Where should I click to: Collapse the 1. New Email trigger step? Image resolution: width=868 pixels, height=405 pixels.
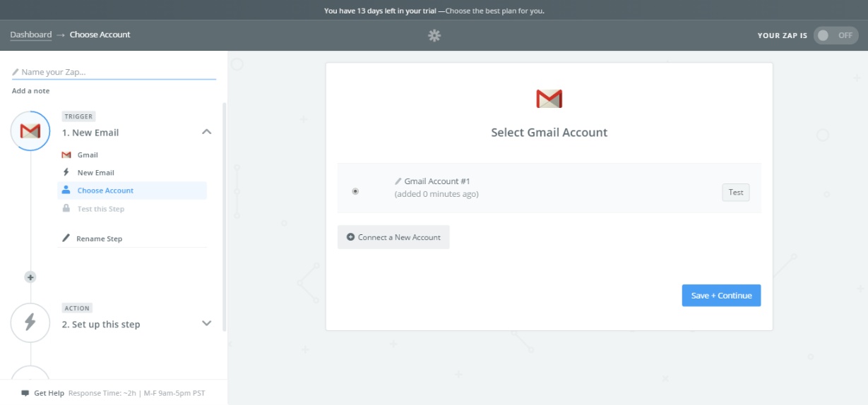point(206,131)
